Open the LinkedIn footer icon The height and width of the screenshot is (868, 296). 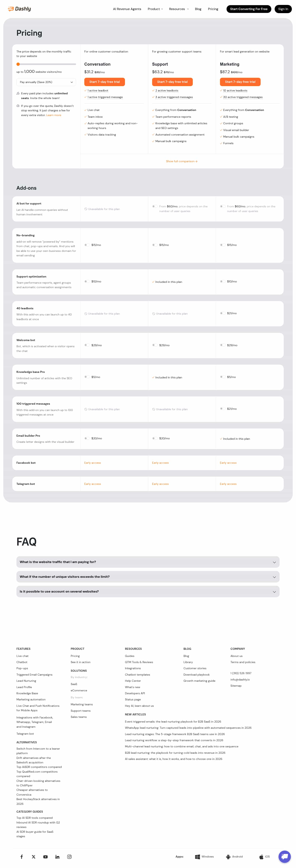[x=57, y=857]
